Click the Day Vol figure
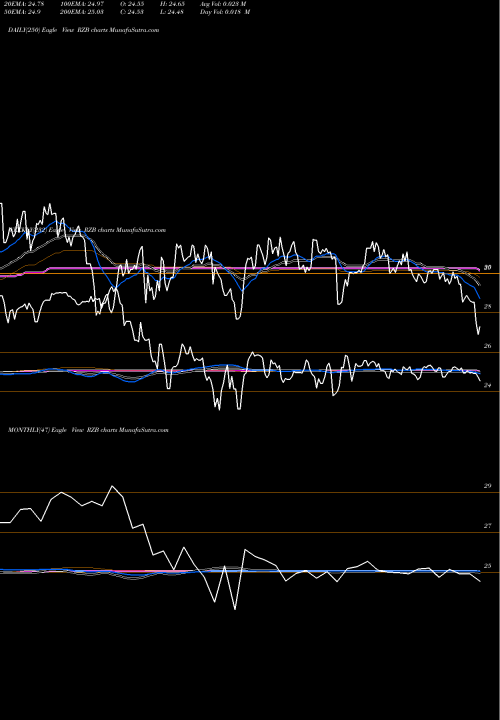Viewport: 500px width, 720px height. point(225,12)
